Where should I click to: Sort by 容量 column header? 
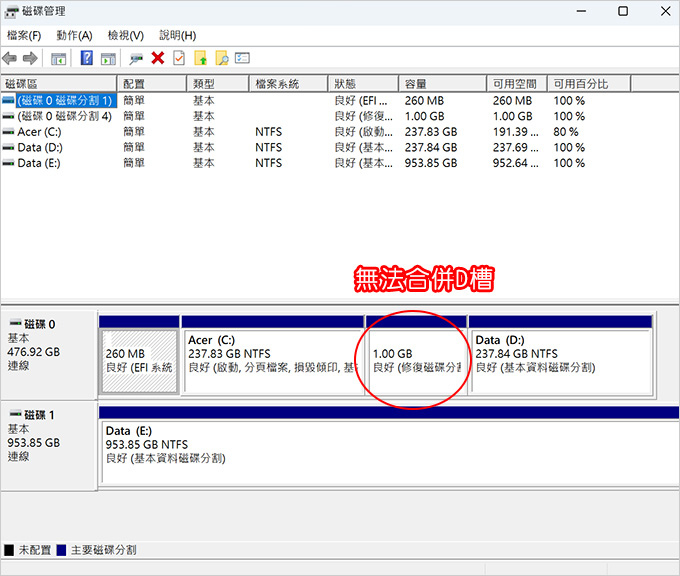point(443,84)
